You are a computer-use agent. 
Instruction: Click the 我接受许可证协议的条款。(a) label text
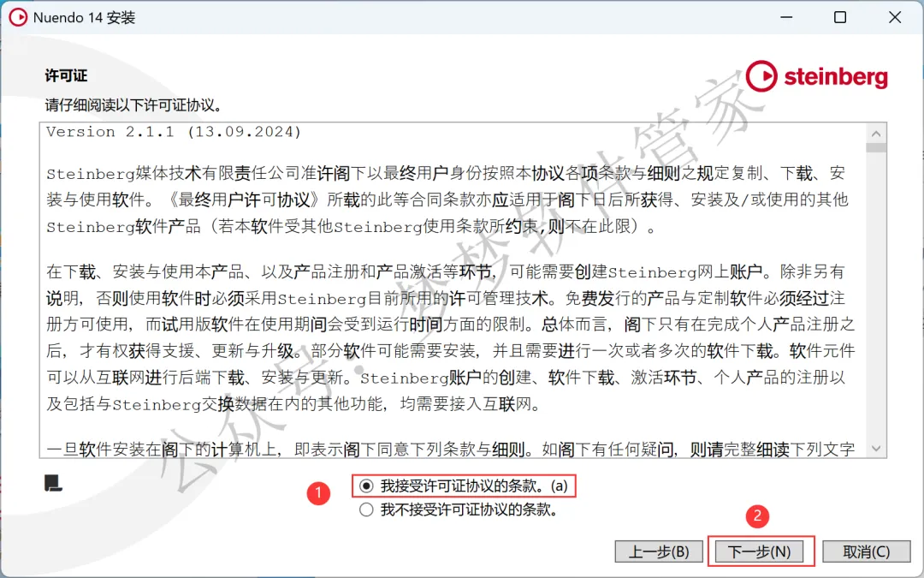[x=474, y=486]
